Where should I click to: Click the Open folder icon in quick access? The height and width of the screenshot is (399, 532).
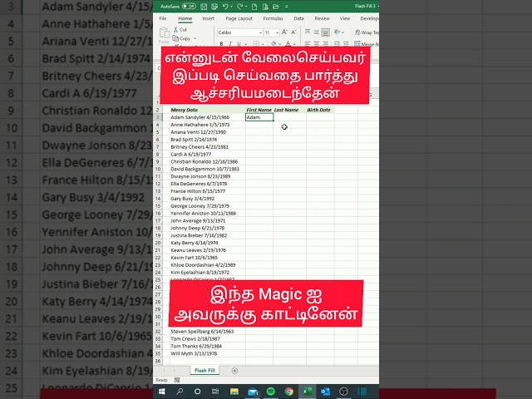[x=276, y=6]
